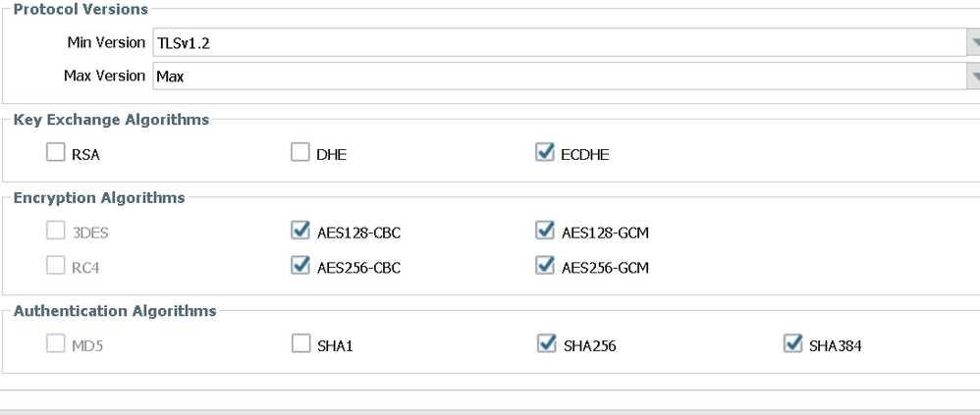Disable the SHA384 authentication option
980x415 pixels.
tap(791, 344)
